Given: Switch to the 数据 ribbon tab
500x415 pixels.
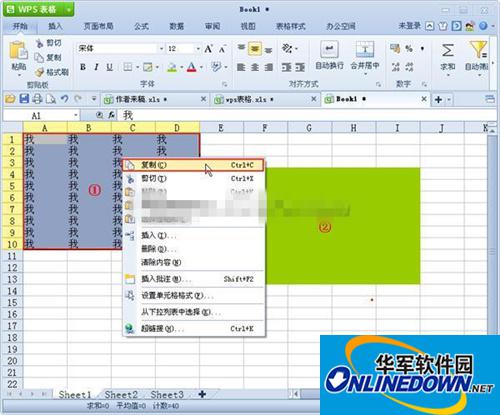Looking at the screenshot, I should tap(177, 26).
